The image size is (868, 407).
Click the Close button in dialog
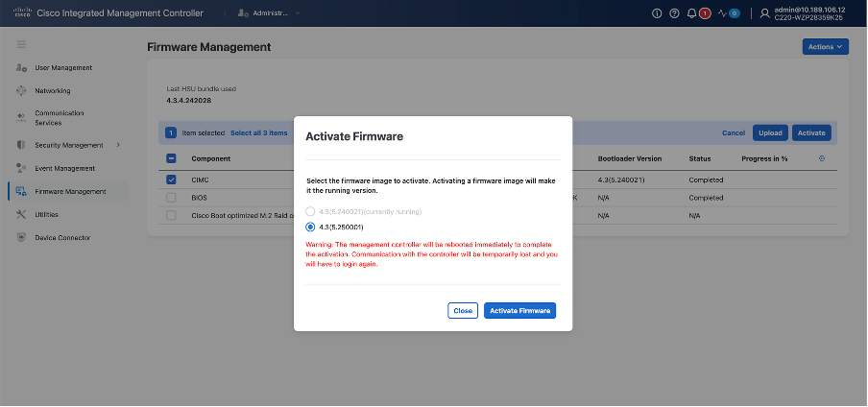463,310
